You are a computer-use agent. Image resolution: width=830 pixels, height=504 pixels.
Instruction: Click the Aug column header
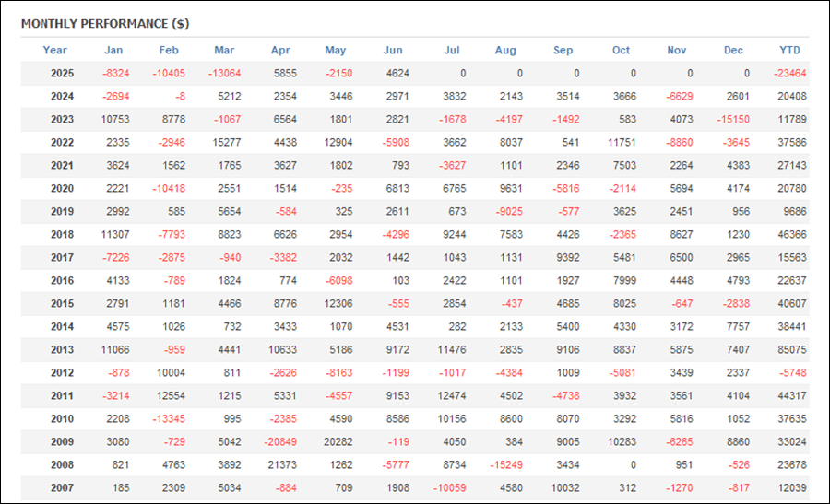pos(505,51)
